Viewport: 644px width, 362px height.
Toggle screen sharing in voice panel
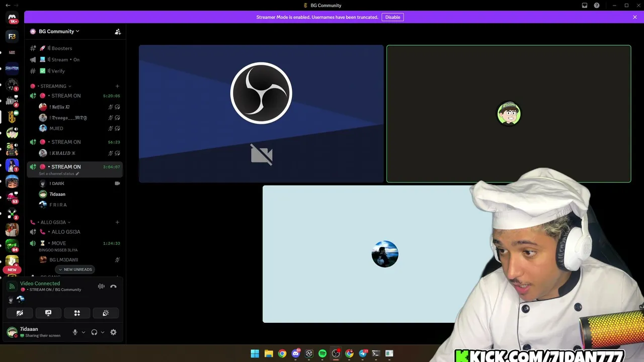(48, 313)
